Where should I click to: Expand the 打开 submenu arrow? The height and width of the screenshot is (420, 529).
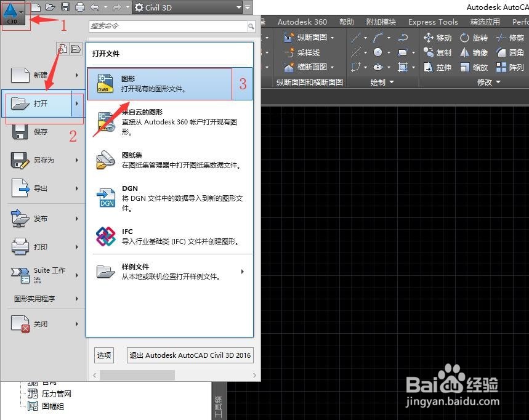[77, 103]
